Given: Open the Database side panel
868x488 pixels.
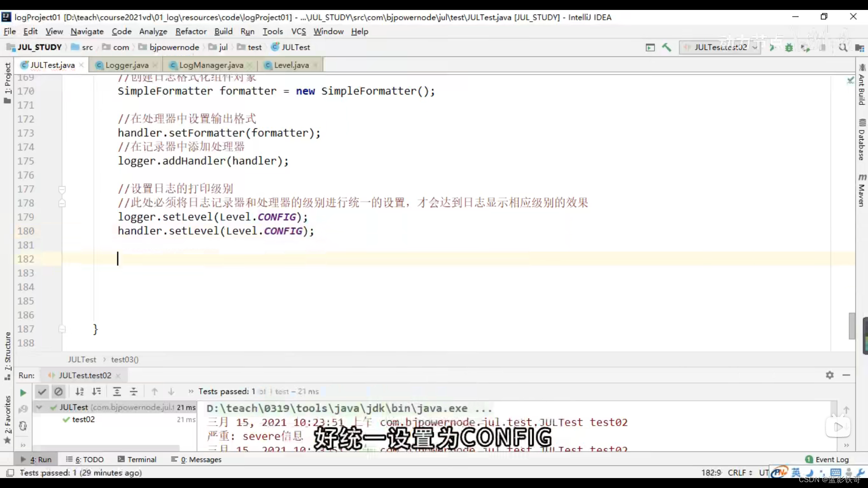Looking at the screenshot, I should click(x=862, y=140).
